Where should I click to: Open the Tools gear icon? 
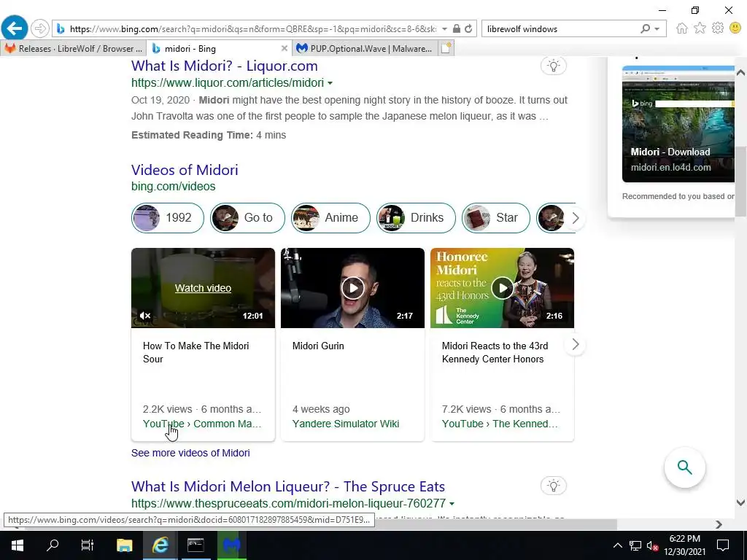[x=718, y=28]
